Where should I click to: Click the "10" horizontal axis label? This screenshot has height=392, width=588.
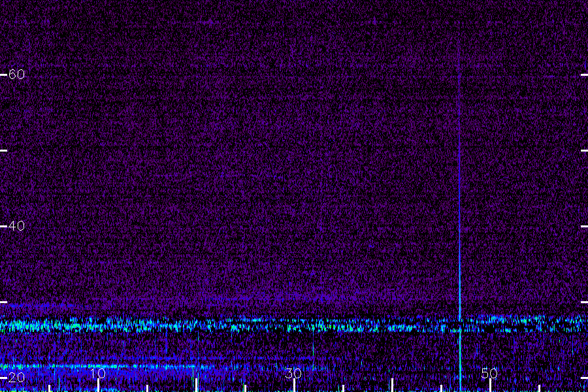[98, 373]
